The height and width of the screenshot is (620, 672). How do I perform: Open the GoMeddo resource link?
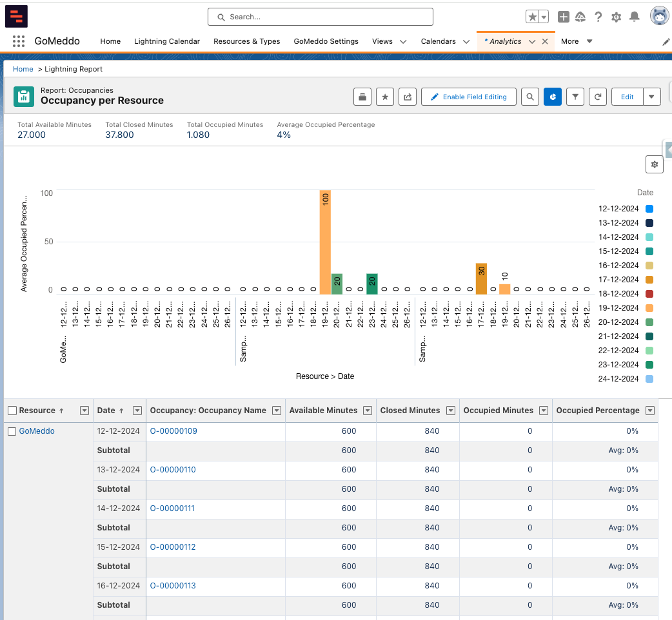(37, 431)
